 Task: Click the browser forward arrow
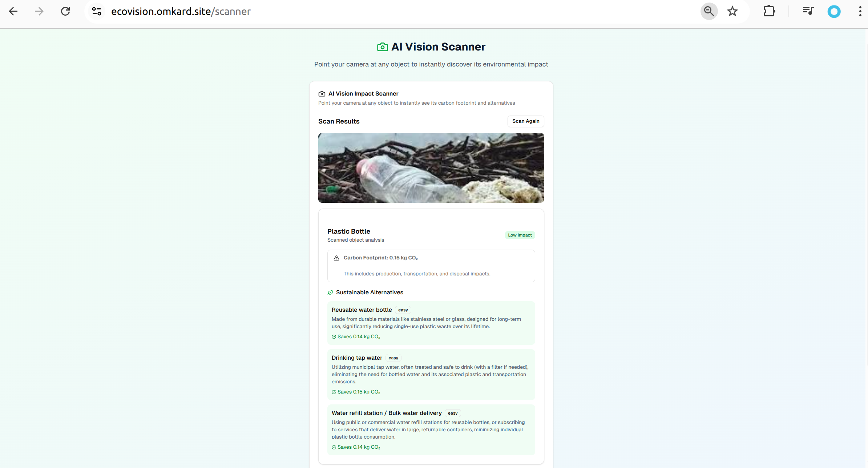[39, 11]
